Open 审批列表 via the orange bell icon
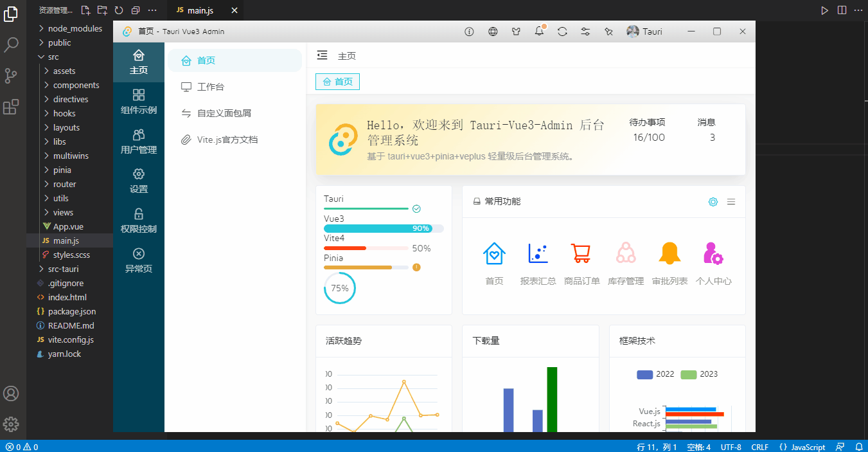 [669, 253]
